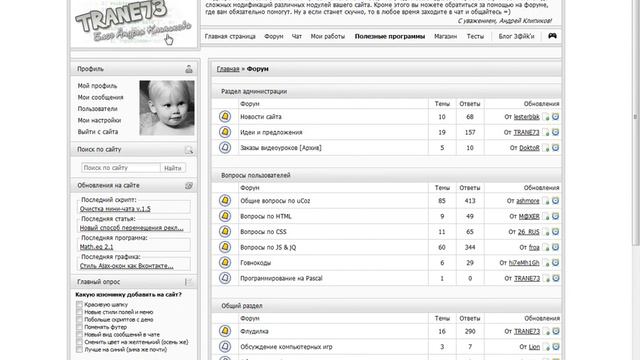This screenshot has width=640, height=360.
Task: Click the profile avatar photo
Action: pyautogui.click(x=167, y=108)
